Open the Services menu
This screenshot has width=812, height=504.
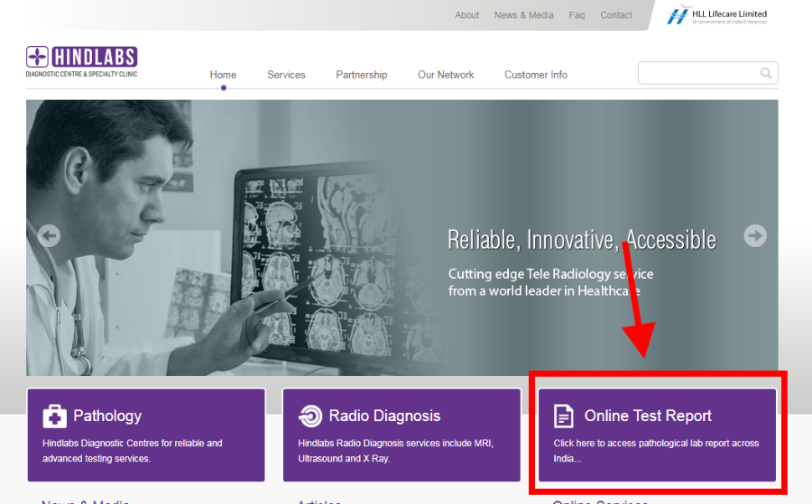pyautogui.click(x=286, y=75)
